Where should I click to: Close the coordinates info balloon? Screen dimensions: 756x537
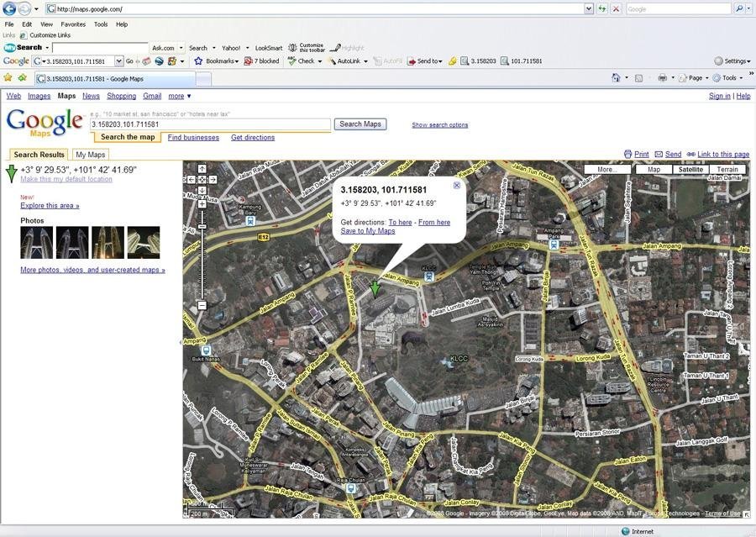pyautogui.click(x=456, y=185)
